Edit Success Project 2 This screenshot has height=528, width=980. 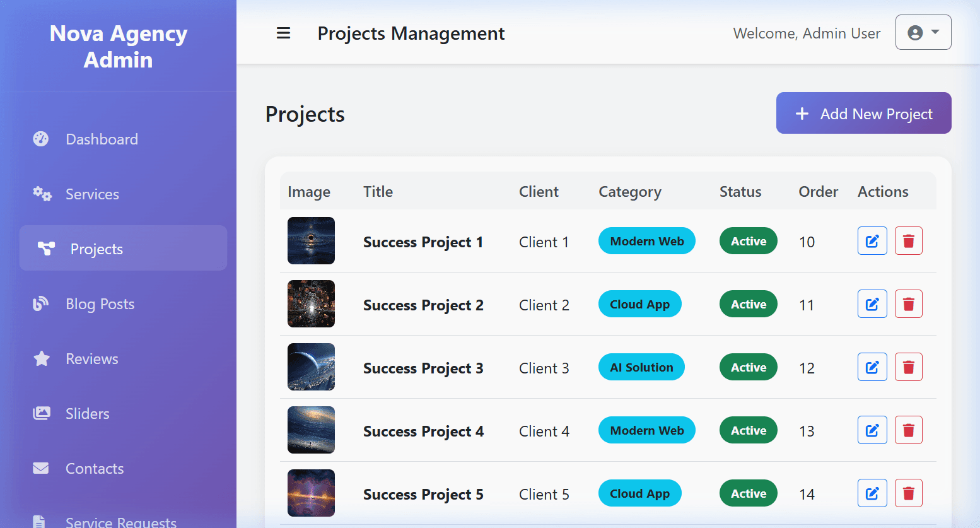click(x=872, y=304)
